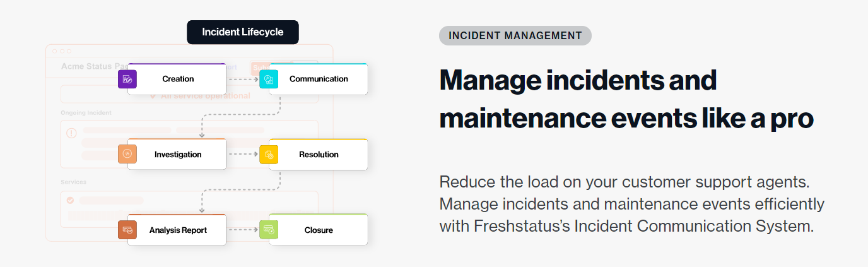This screenshot has height=267, width=868.
Task: Select the Analysis Report card label
Action: click(x=178, y=230)
